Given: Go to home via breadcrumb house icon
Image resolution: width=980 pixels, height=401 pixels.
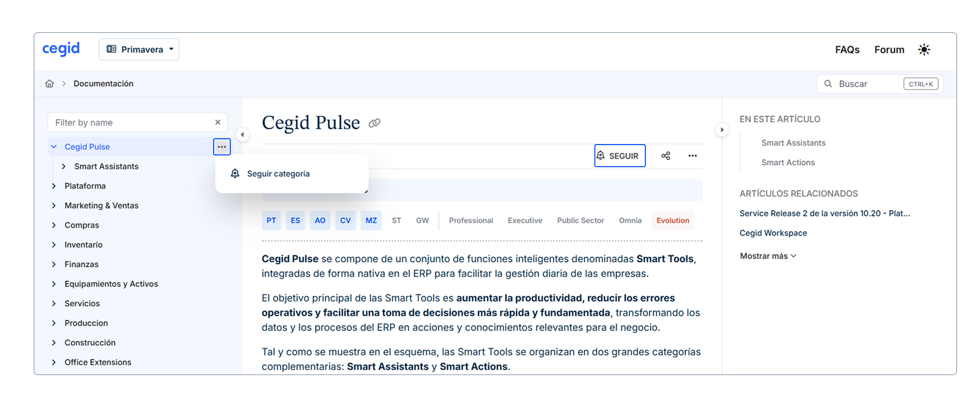Looking at the screenshot, I should pyautogui.click(x=49, y=84).
